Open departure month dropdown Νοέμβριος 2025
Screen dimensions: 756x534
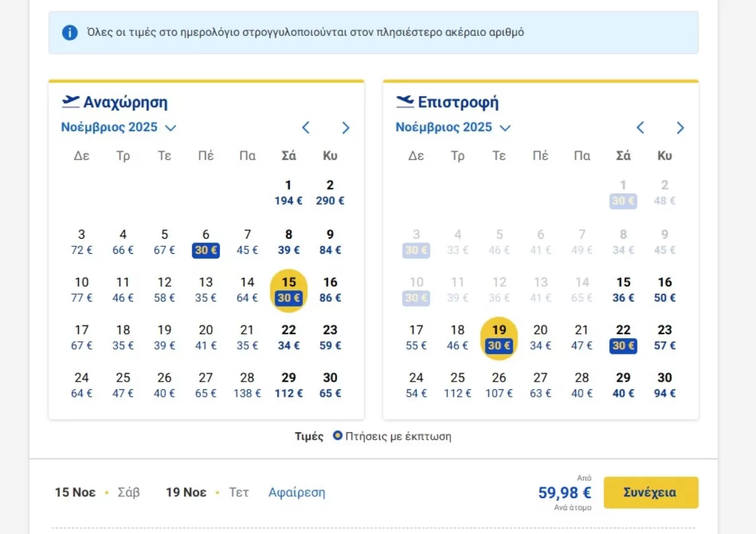pyautogui.click(x=118, y=128)
